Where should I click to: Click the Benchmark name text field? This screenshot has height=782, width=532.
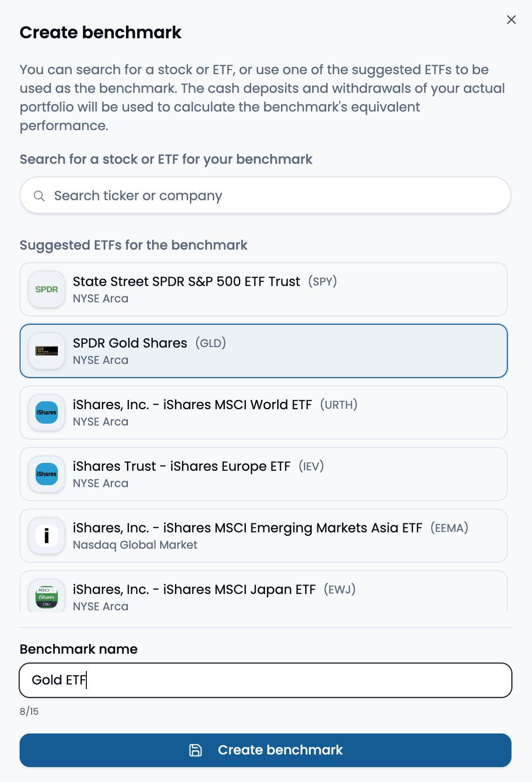(265, 680)
